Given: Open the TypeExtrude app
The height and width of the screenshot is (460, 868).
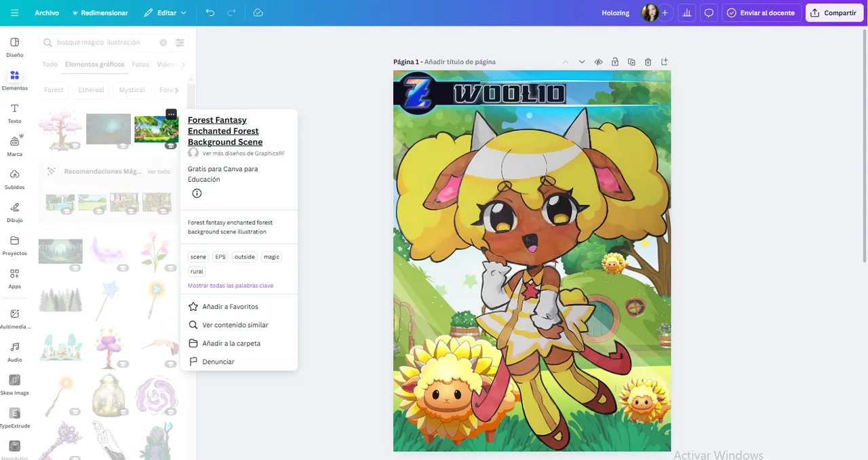Looking at the screenshot, I should pyautogui.click(x=14, y=418).
